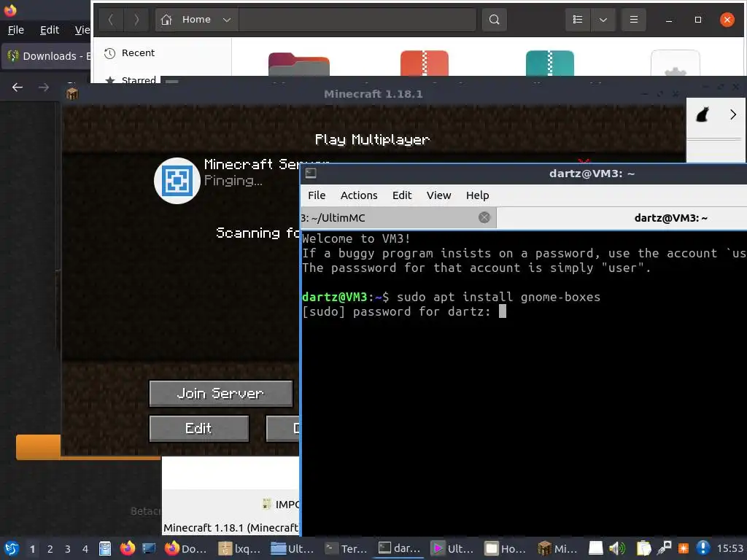Open the terminal Actions menu
Image resolution: width=747 pixels, height=560 pixels.
coord(359,195)
